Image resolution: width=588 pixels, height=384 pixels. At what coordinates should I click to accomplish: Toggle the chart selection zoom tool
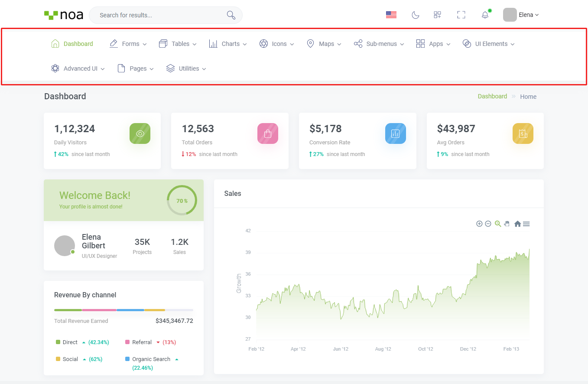click(x=498, y=224)
